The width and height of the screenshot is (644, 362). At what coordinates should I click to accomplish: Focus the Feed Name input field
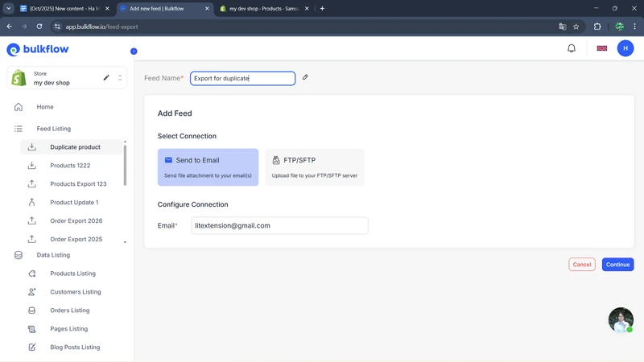coord(243,78)
